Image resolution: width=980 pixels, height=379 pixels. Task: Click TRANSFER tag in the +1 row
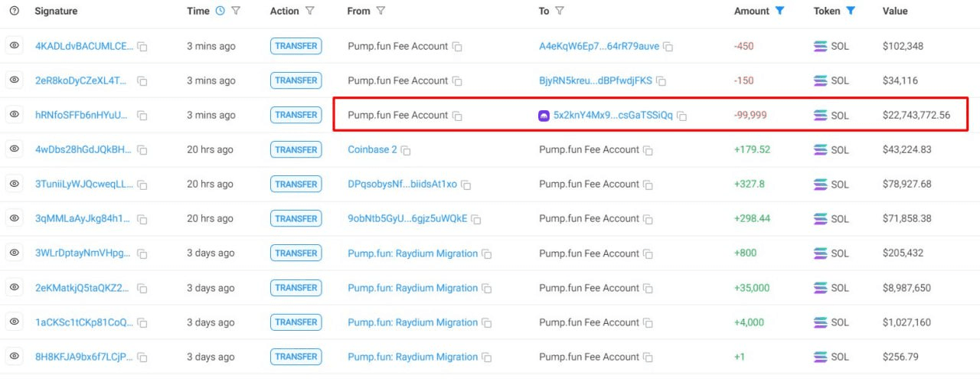296,357
